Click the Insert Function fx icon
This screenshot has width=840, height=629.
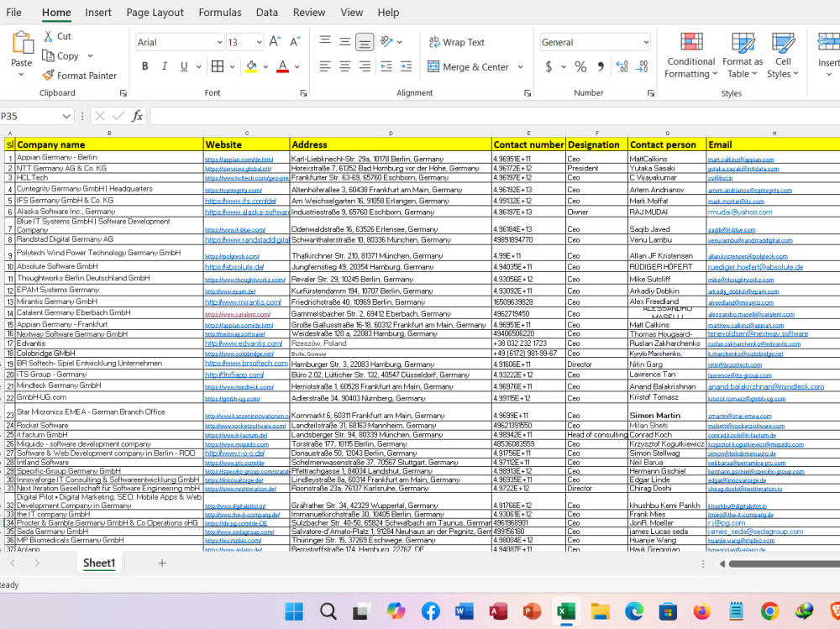[x=137, y=116]
